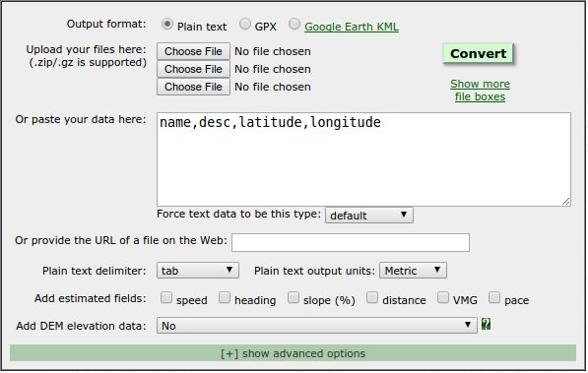Enable the VMG estimated field

pos(443,297)
